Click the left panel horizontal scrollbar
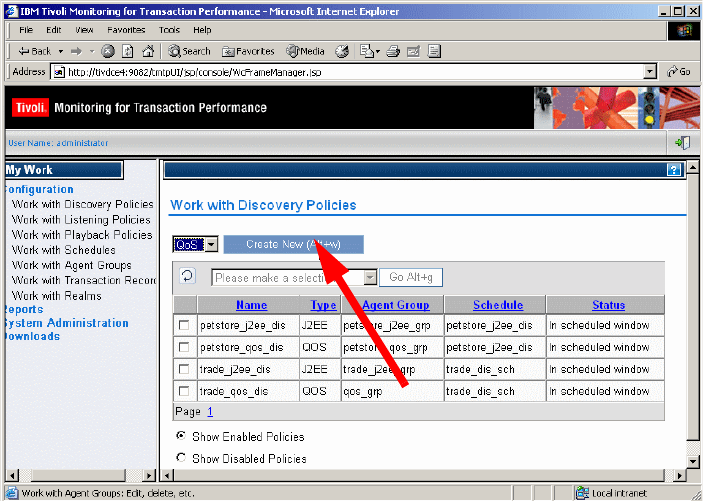This screenshot has width=703, height=501. pyautogui.click(x=80, y=475)
